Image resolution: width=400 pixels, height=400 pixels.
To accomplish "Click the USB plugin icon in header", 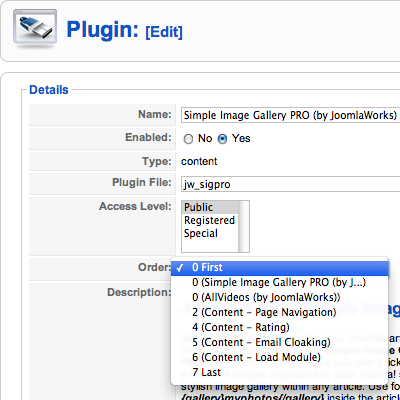I will 35,28.
